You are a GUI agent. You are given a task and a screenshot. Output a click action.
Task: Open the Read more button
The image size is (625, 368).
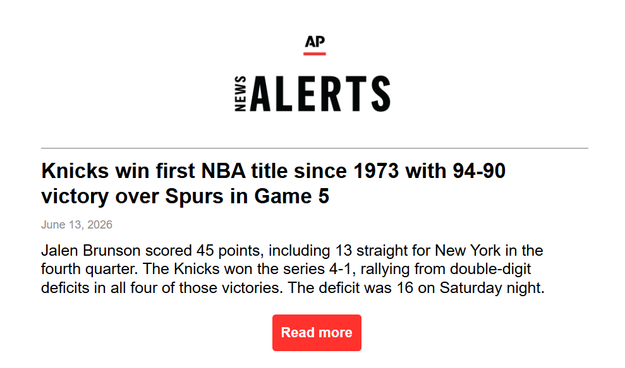[x=317, y=333]
